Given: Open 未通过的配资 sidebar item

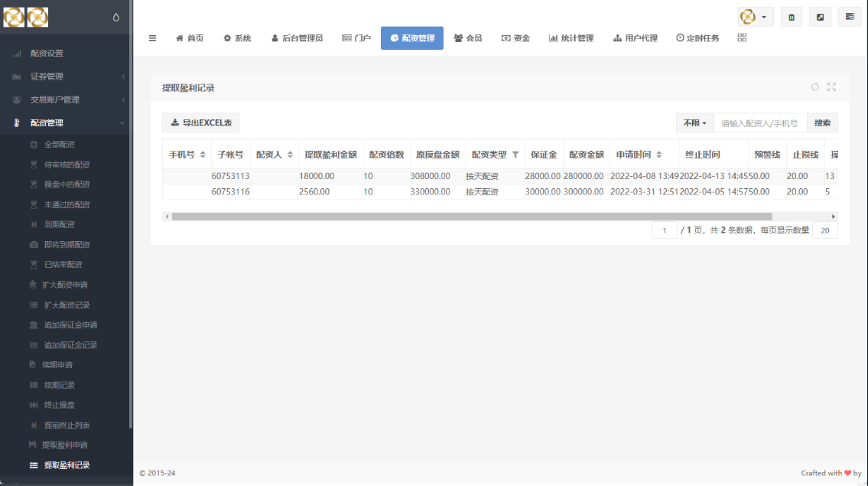Looking at the screenshot, I should coord(65,204).
